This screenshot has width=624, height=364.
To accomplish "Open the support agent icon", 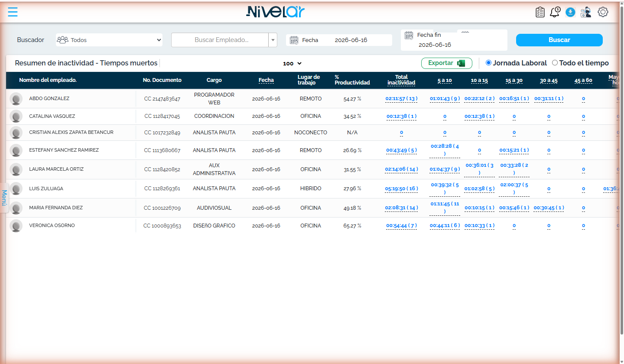I will (586, 12).
